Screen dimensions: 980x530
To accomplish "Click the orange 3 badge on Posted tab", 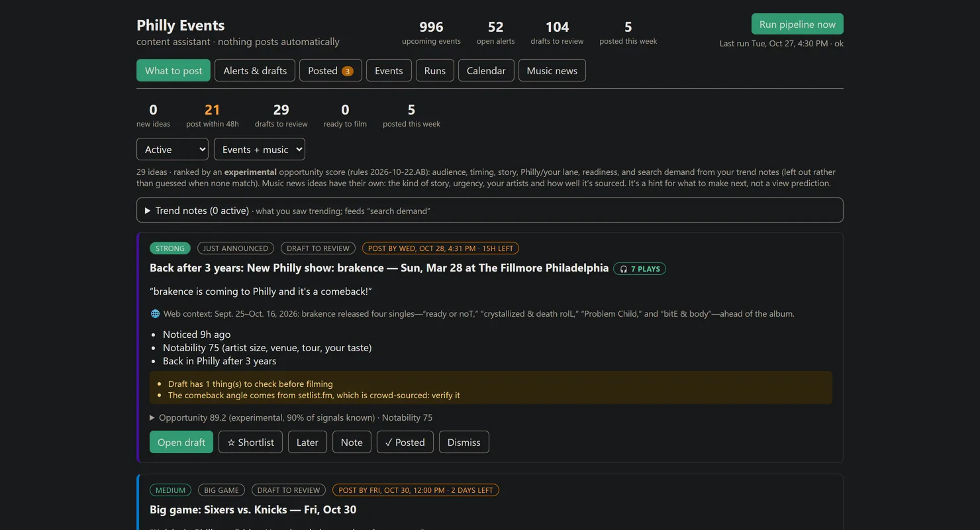I will point(347,71).
